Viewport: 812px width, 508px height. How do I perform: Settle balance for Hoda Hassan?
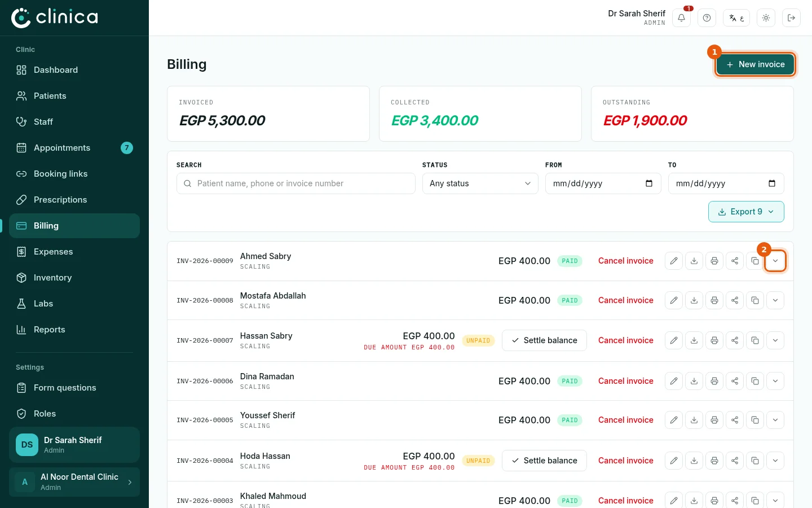(x=544, y=461)
